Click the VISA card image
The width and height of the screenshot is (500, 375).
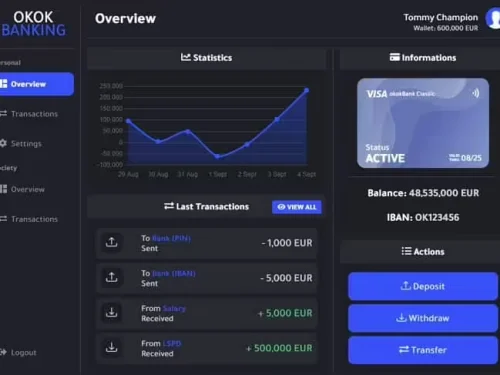pos(423,123)
